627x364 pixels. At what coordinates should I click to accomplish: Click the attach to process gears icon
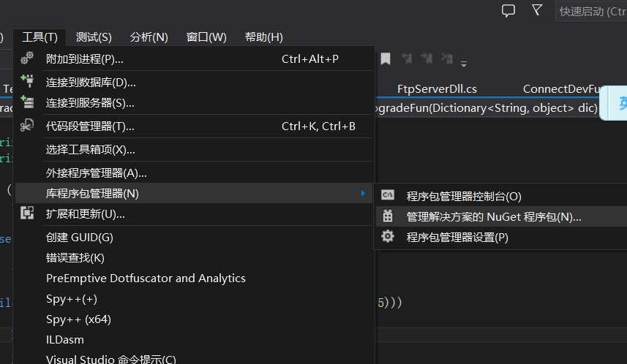27,58
